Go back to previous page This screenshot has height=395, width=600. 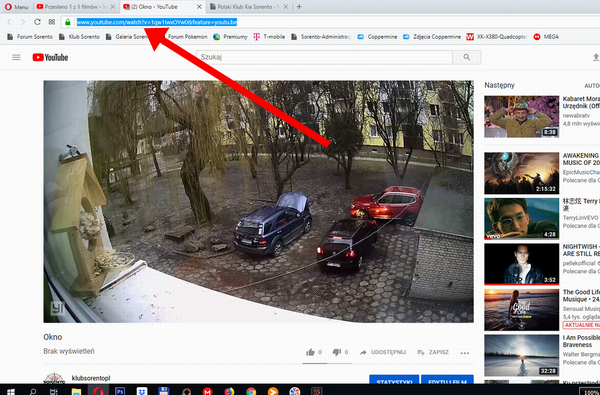point(9,22)
